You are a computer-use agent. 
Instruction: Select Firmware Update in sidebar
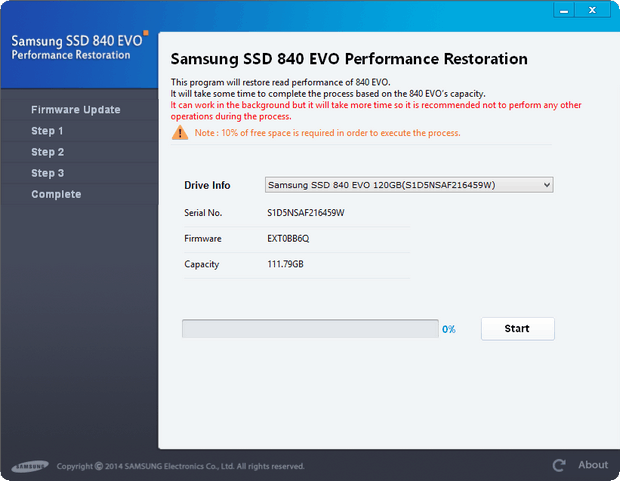coord(76,110)
